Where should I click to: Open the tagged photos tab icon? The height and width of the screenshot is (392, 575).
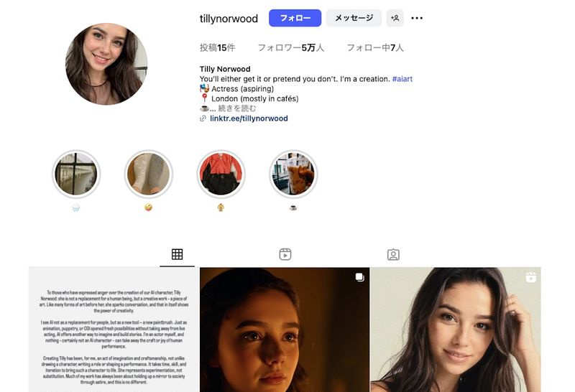[393, 255]
